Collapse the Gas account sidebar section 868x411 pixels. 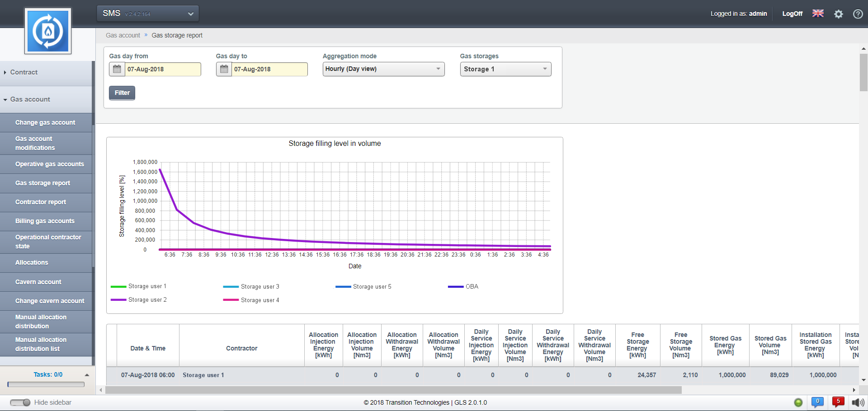point(46,99)
